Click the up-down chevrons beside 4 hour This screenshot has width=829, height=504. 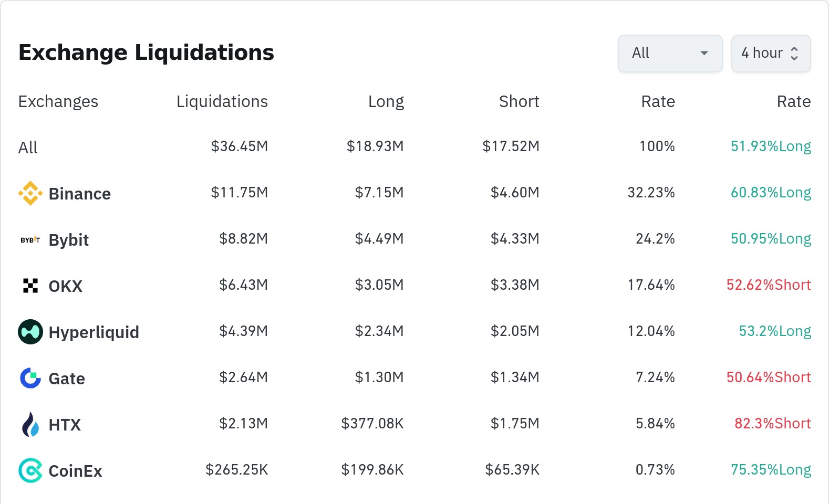tap(794, 54)
